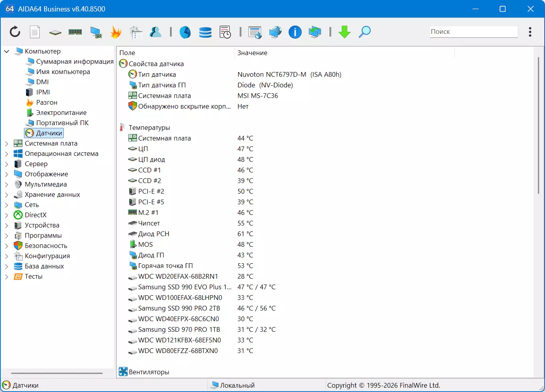Select Имя компьютера in the tree
This screenshot has width=545, height=392.
point(58,72)
